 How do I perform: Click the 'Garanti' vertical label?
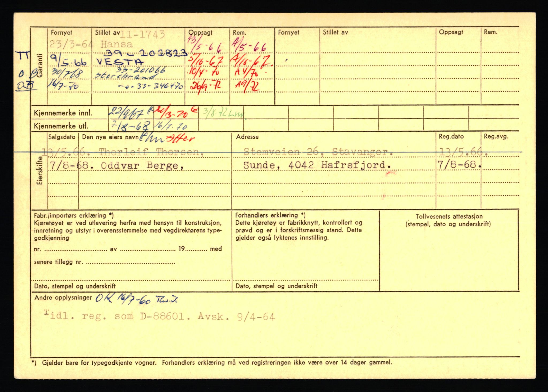click(x=40, y=65)
